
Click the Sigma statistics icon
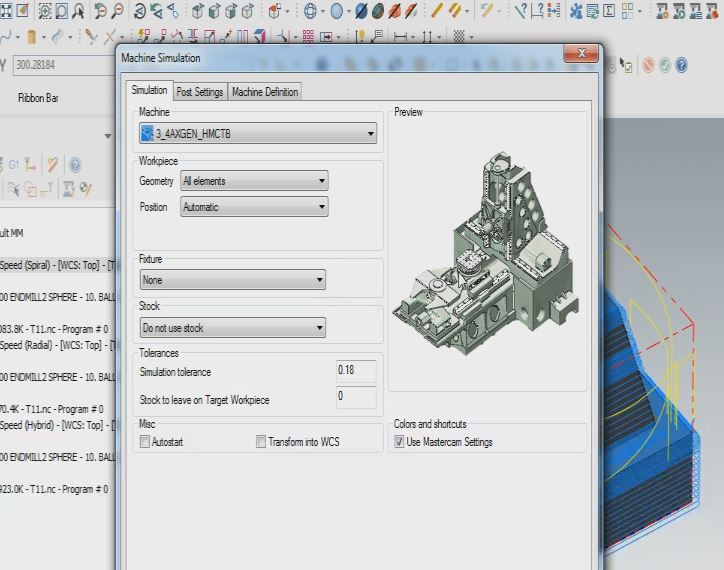pos(609,11)
